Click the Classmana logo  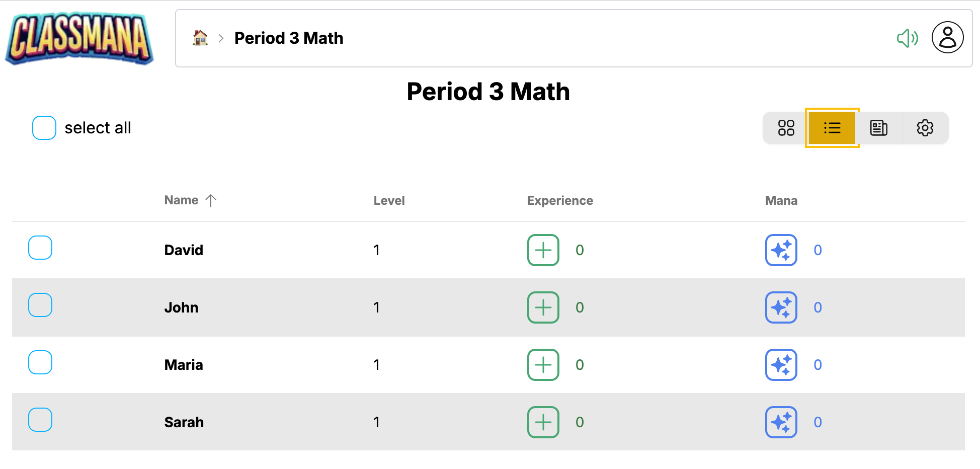tap(79, 39)
